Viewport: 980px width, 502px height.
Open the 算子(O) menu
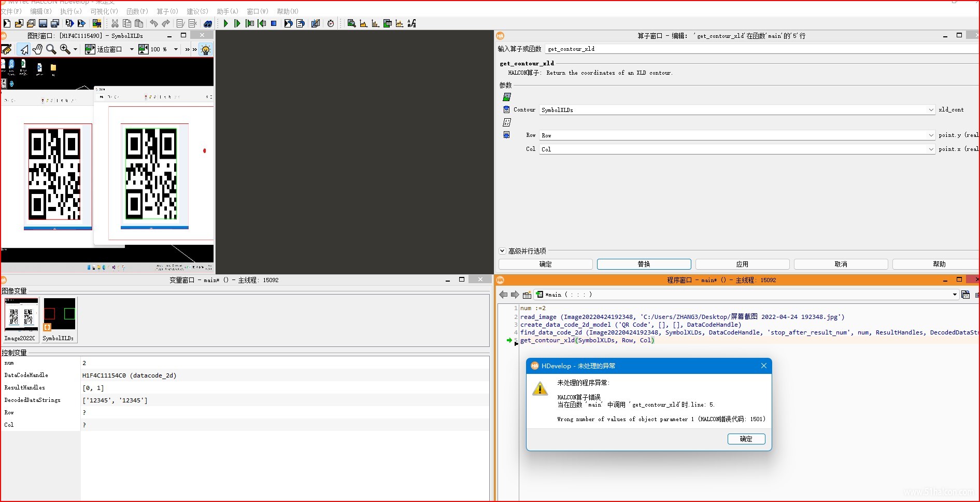[x=167, y=11]
